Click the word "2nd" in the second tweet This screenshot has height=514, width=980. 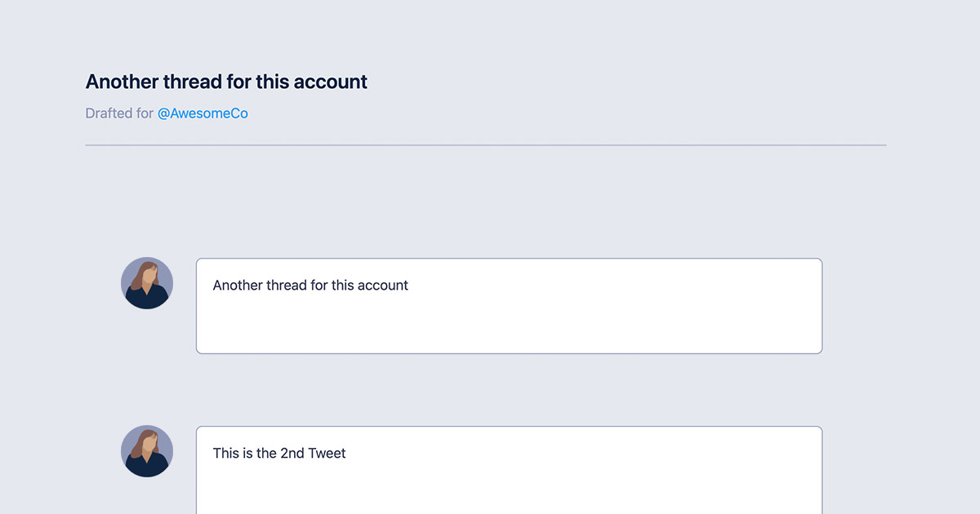tap(292, 453)
